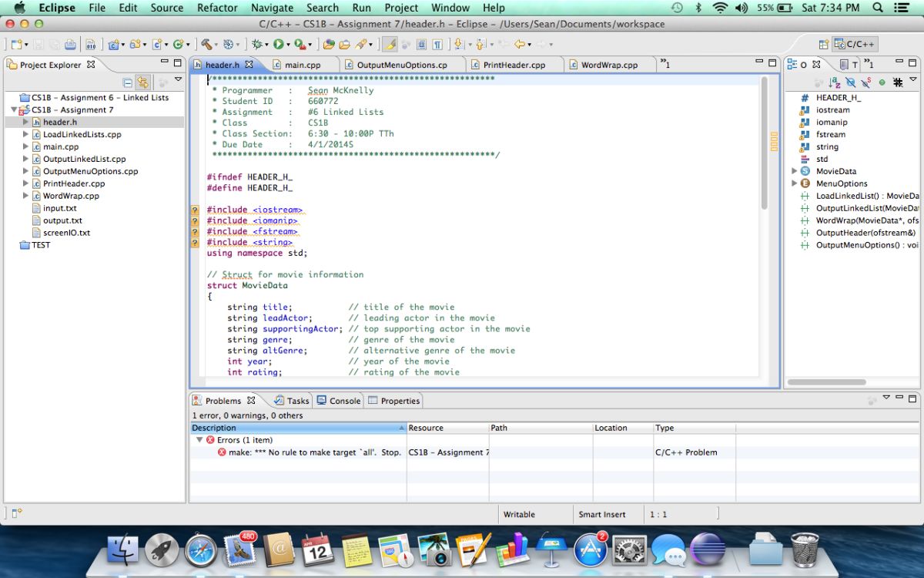Collapse the Errors (1 item) group
Screen dimensions: 924x578
pos(199,440)
